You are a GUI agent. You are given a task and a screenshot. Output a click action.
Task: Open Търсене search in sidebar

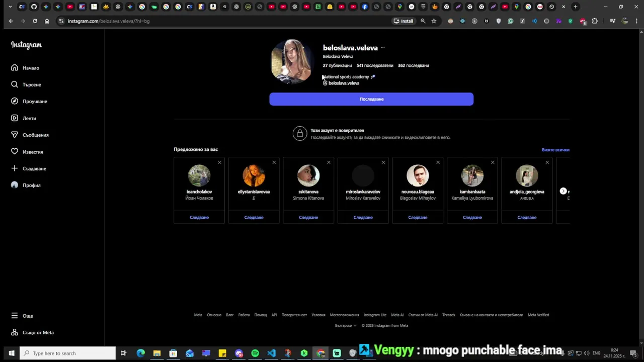pos(26,84)
